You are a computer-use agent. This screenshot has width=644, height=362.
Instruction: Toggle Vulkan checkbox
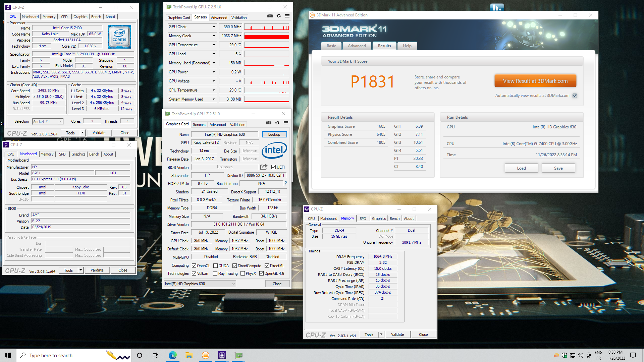point(194,274)
